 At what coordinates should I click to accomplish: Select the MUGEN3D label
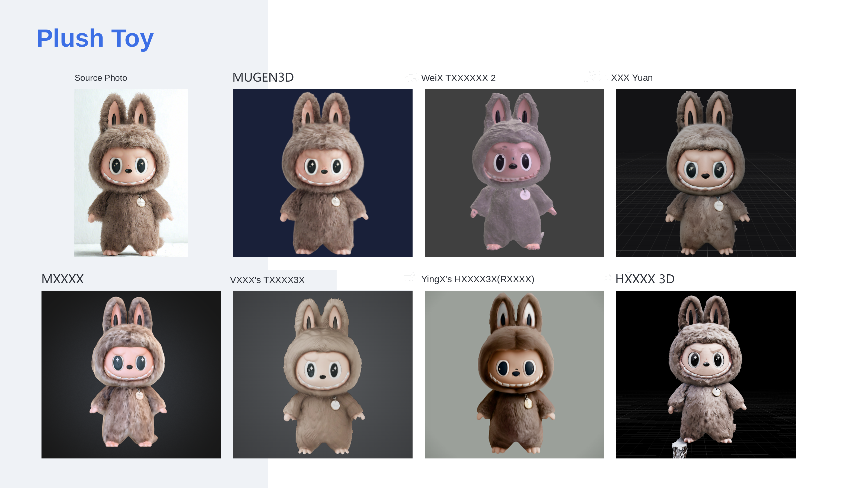[x=263, y=78]
